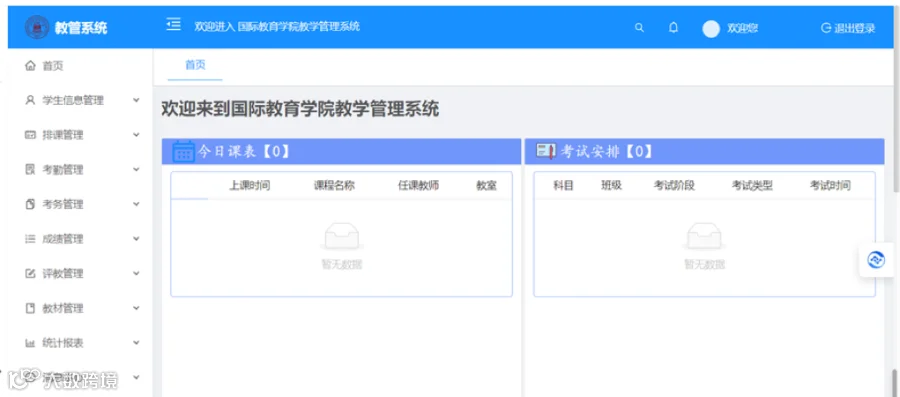The width and height of the screenshot is (900, 397).
Task: Click the 统计报表 bar chart icon
Action: (30, 343)
